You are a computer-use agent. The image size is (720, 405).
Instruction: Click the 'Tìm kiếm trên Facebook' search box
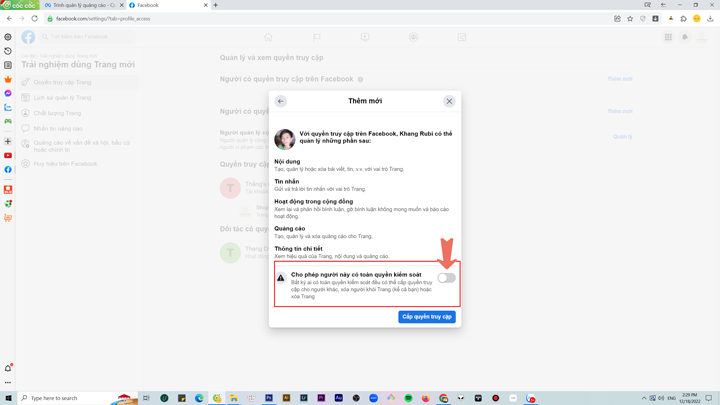pos(87,37)
